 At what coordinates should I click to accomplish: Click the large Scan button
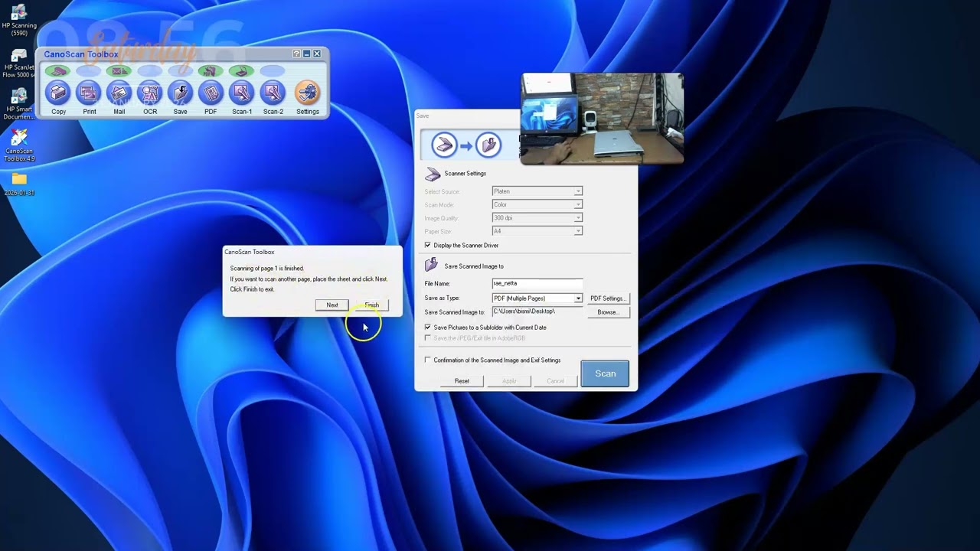pos(605,373)
